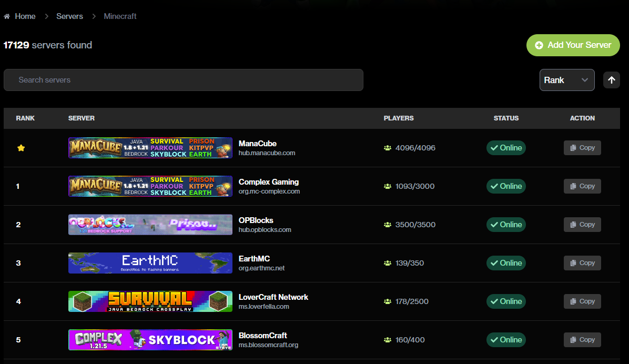This screenshot has width=629, height=364.
Task: Focus the Search servers input field
Action: point(183,80)
